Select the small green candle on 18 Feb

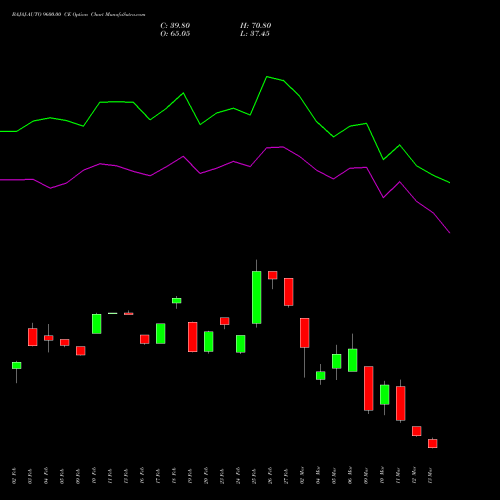click(177, 301)
